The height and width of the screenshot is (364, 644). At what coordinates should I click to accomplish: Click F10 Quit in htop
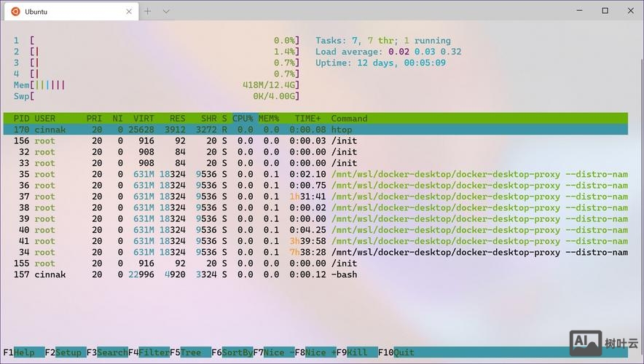click(x=398, y=352)
